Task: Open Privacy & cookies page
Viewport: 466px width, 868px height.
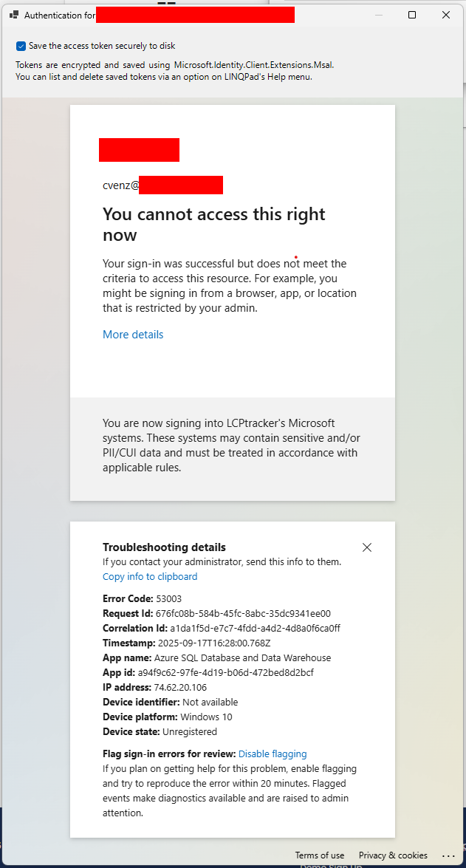Action: pos(393,855)
